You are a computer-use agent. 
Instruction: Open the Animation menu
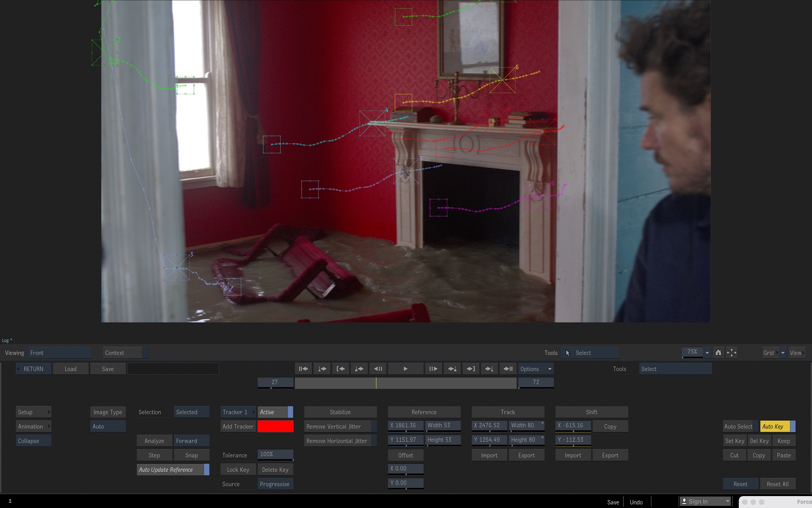33,426
